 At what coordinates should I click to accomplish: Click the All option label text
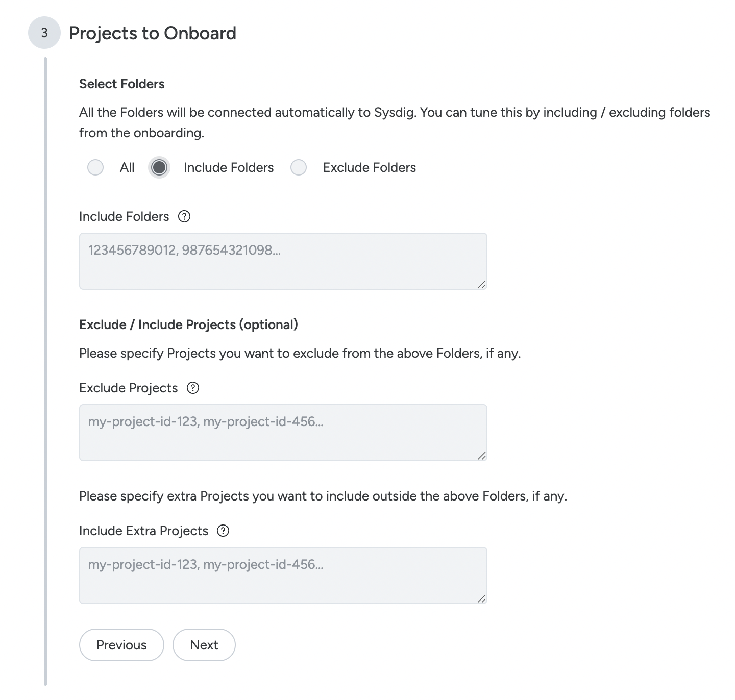[127, 168]
